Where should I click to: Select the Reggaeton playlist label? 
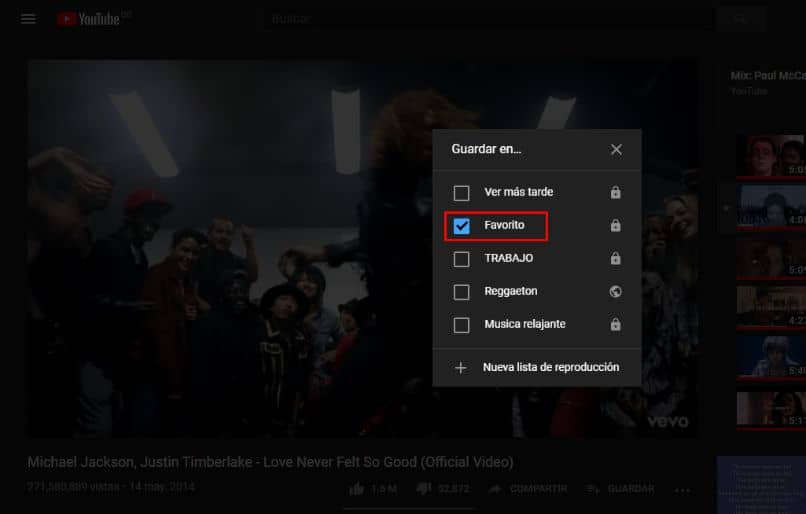tap(510, 291)
